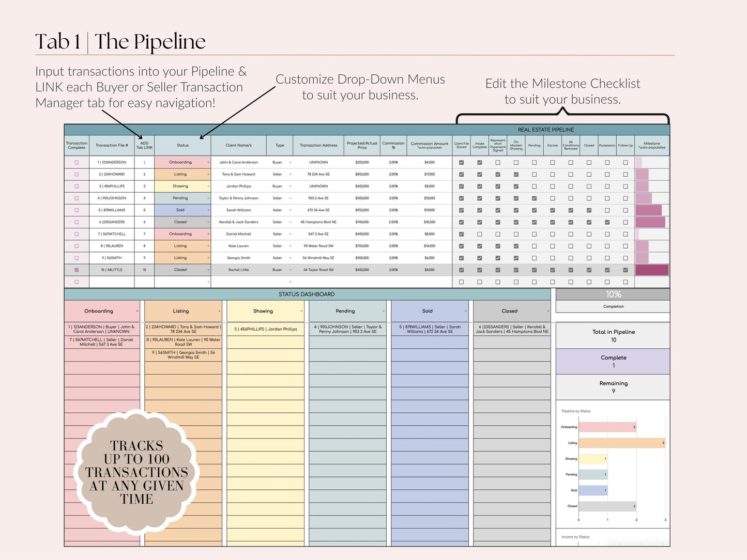Screen dimensions: 747x560
Task: Select the purple Complete summary card
Action: tap(613, 362)
